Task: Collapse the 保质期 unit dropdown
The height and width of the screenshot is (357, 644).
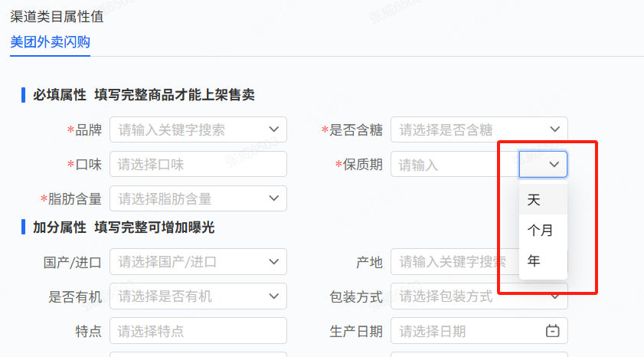Action: point(543,164)
